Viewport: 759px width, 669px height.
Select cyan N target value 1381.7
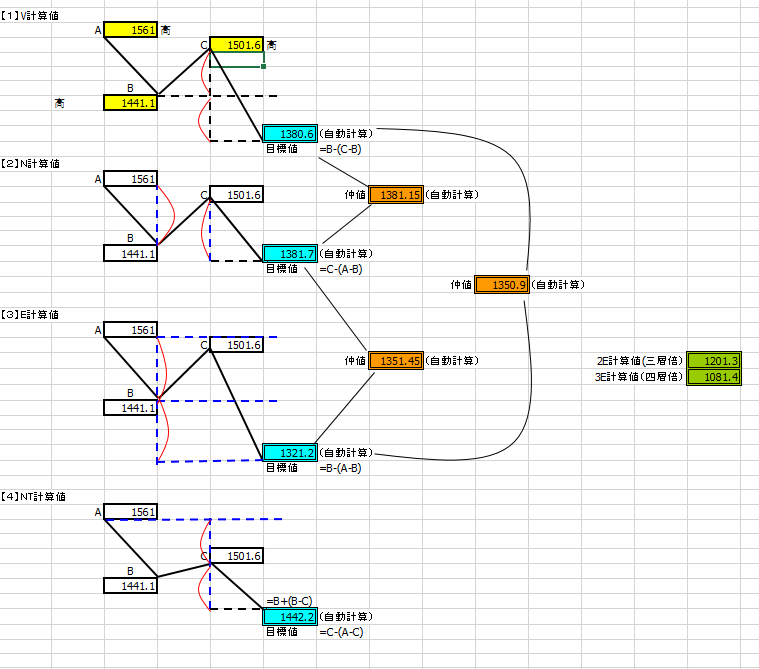(290, 254)
